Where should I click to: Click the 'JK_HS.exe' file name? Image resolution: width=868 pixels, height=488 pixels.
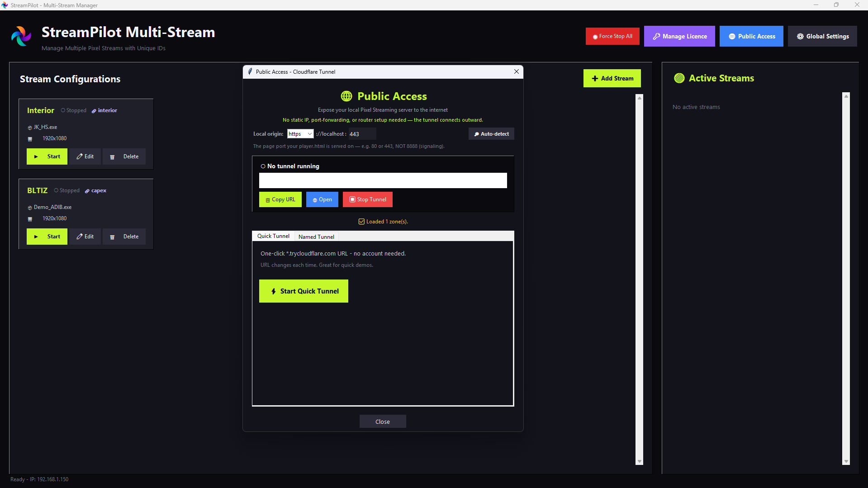point(46,127)
